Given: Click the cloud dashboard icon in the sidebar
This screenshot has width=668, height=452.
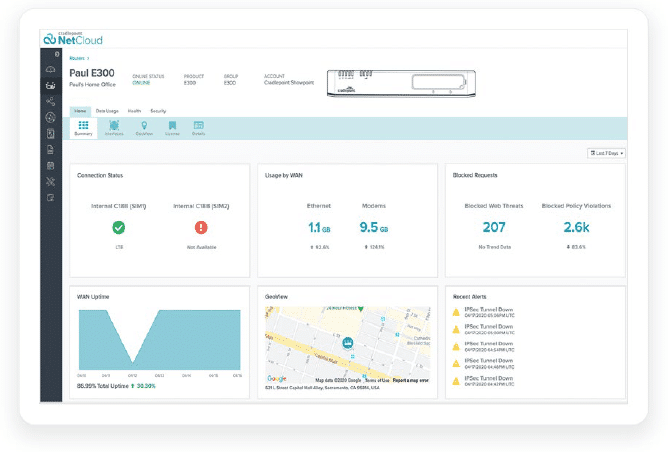Looking at the screenshot, I should click(x=50, y=68).
